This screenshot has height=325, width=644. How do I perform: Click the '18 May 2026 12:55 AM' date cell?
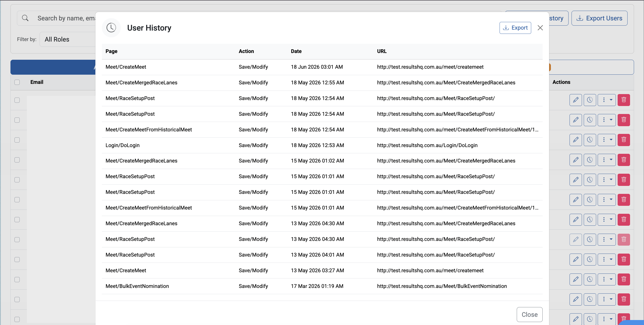(317, 83)
